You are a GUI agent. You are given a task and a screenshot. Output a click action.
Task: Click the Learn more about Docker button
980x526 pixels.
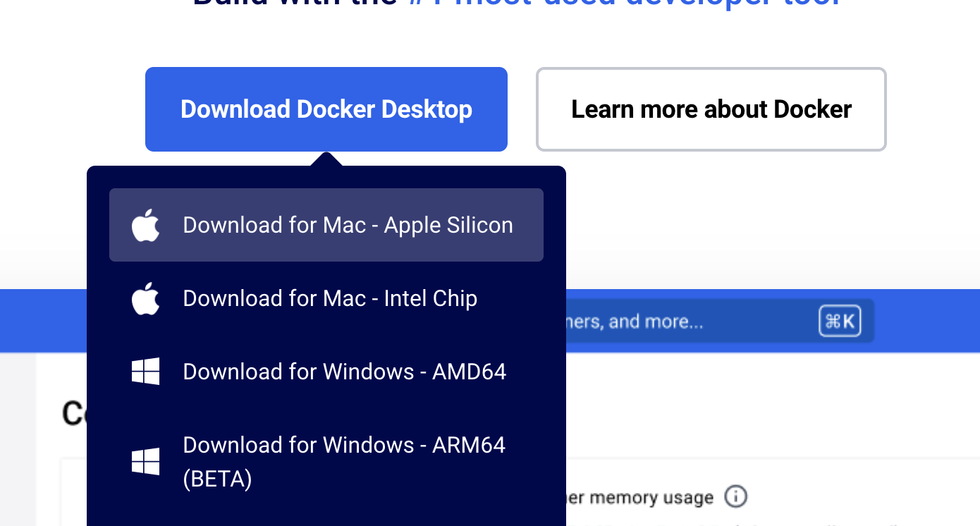coord(711,109)
